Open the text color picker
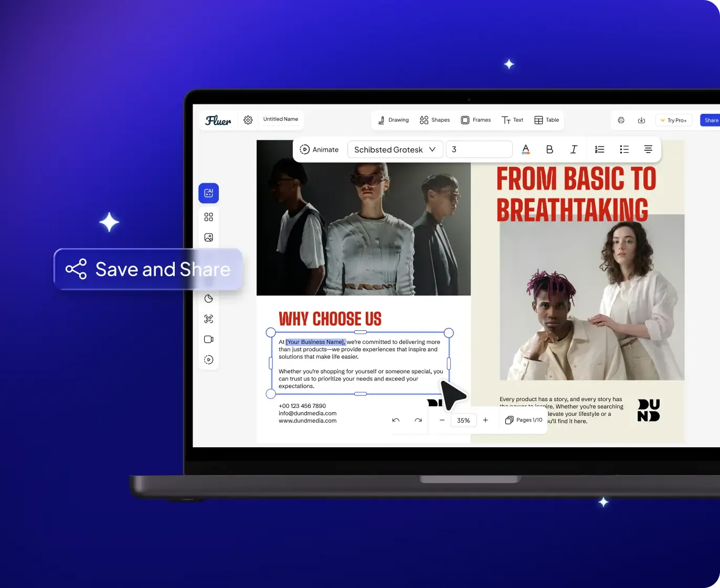The width and height of the screenshot is (720, 588). 525,149
